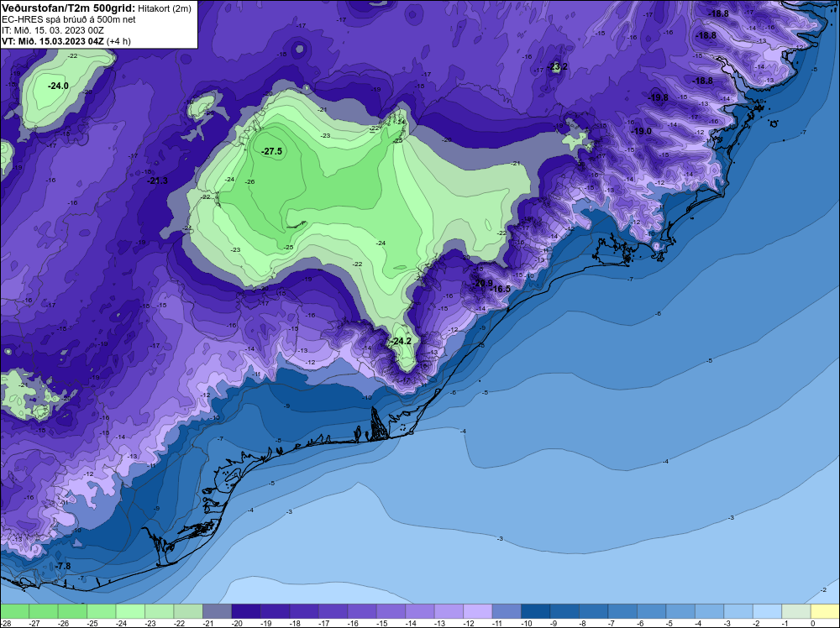
Task: Select the pale green legend swatch labeled -1
Action: pyautogui.click(x=795, y=611)
